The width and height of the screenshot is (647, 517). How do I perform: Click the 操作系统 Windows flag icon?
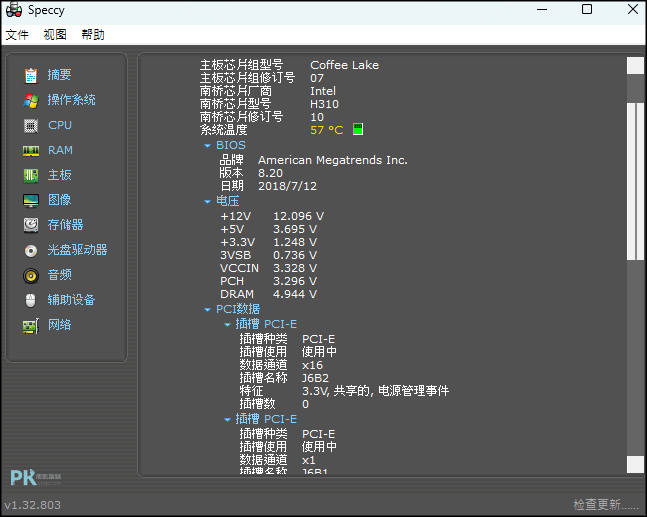coord(31,100)
